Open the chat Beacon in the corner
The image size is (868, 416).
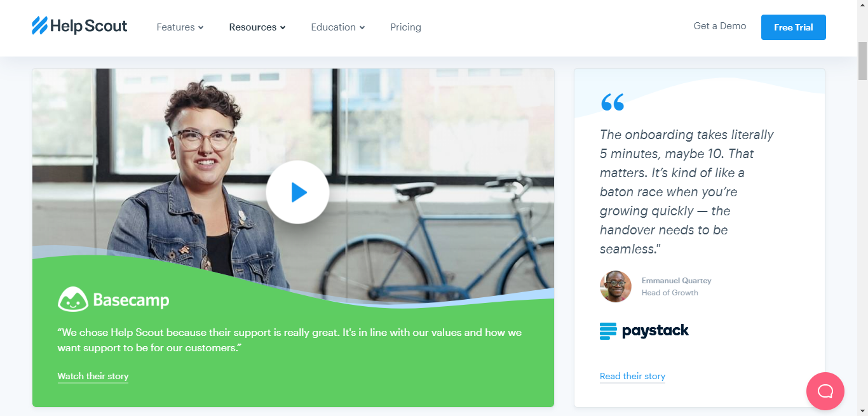[825, 391]
